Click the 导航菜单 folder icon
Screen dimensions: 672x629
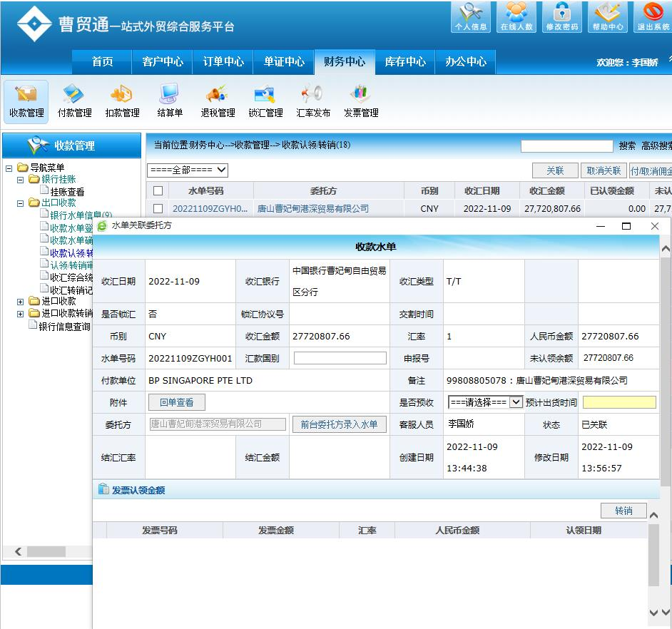pos(23,167)
